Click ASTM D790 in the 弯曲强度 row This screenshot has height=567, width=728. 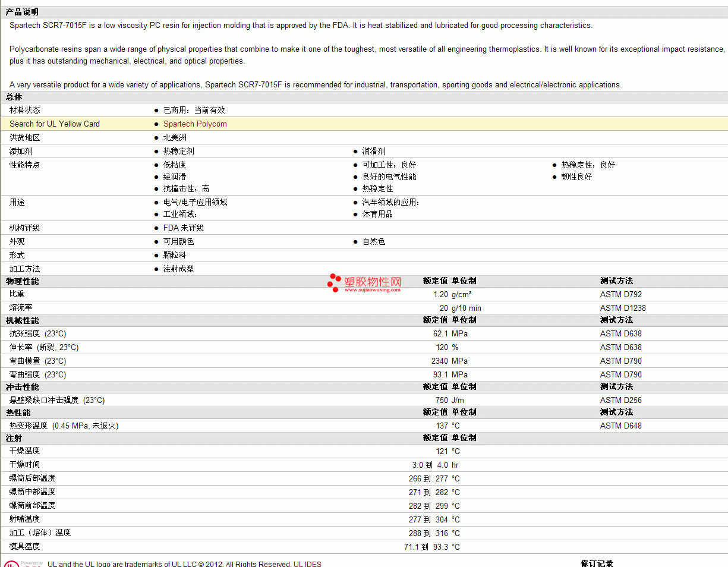pos(621,374)
